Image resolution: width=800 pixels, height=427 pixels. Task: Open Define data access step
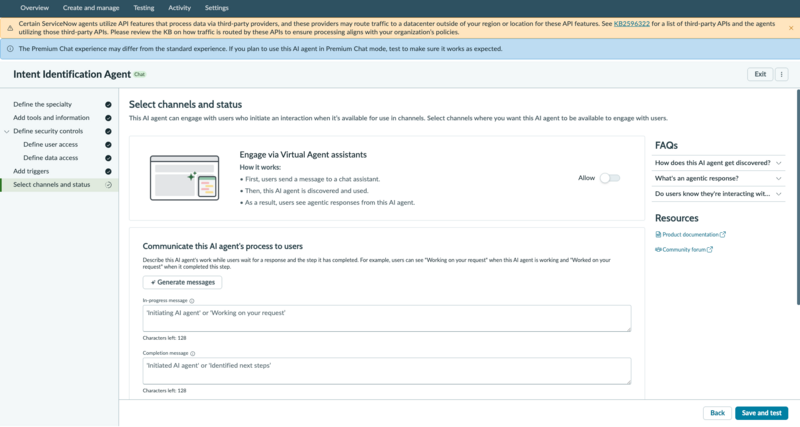point(51,158)
